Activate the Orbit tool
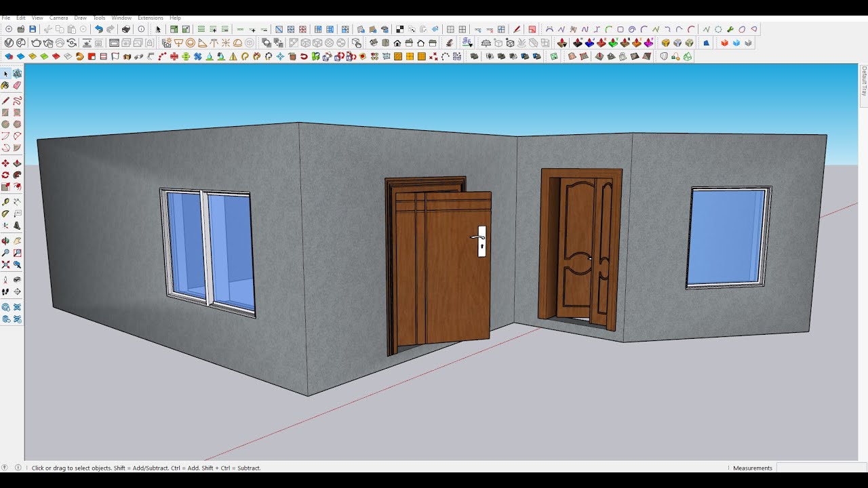This screenshot has width=868, height=488. point(5,241)
